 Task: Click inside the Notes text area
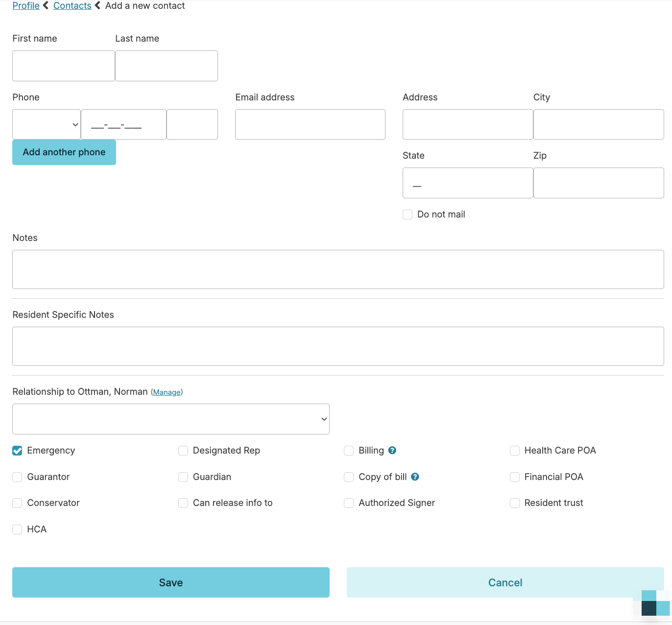[338, 269]
